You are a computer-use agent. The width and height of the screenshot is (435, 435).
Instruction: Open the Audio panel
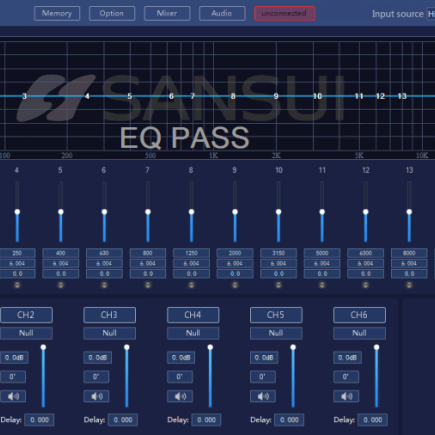tap(222, 14)
